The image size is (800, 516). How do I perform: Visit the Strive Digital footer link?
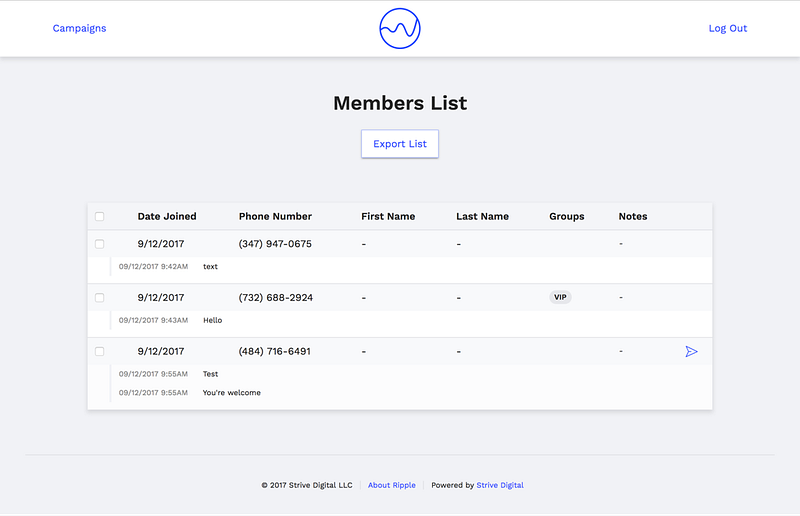pyautogui.click(x=500, y=485)
